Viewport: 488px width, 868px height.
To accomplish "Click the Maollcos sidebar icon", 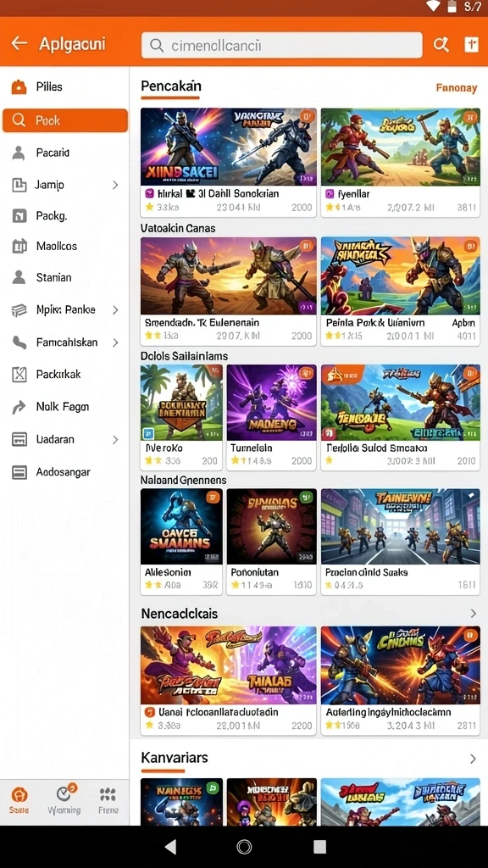I will [19, 246].
